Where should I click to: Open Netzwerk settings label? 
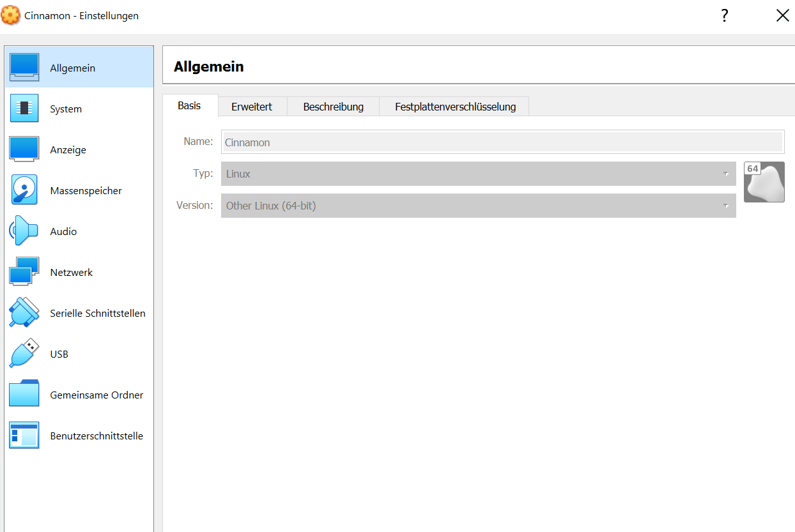tap(72, 273)
